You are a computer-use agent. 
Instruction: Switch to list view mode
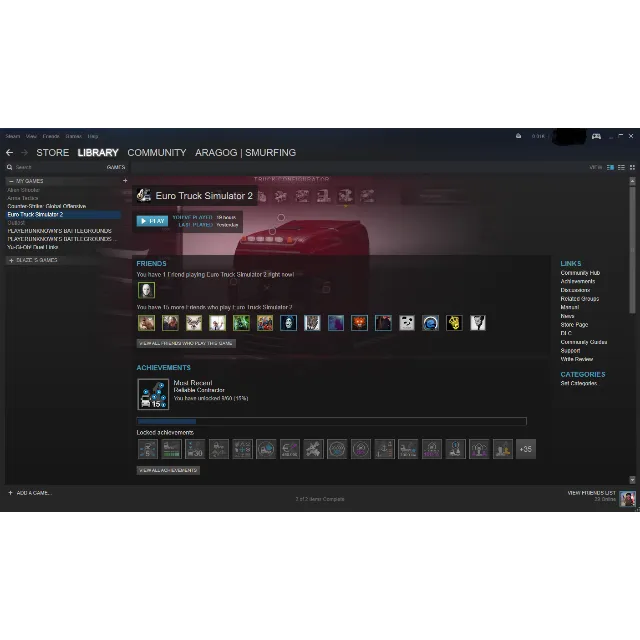[621, 167]
